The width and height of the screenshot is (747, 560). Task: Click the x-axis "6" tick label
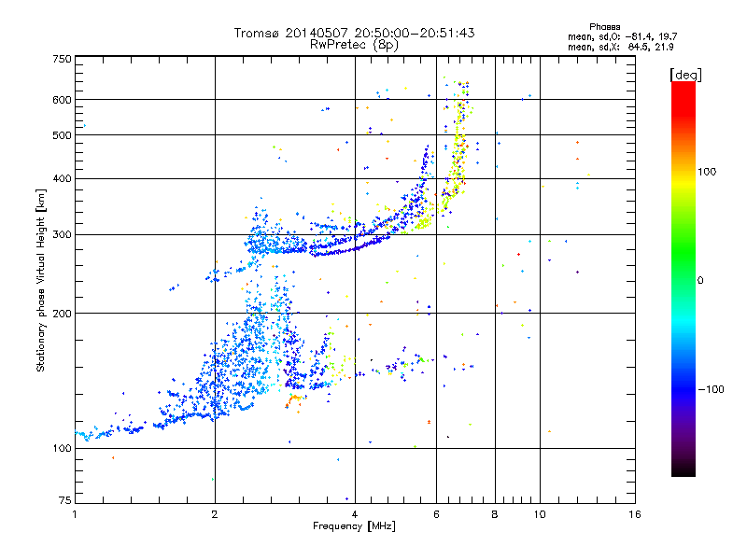436,514
